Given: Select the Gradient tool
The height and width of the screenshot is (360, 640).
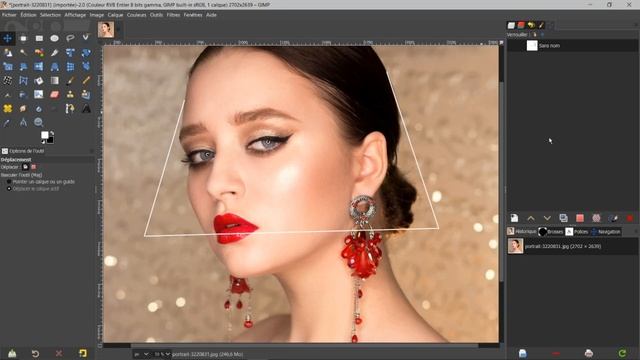Looking at the screenshot, I should point(54,80).
